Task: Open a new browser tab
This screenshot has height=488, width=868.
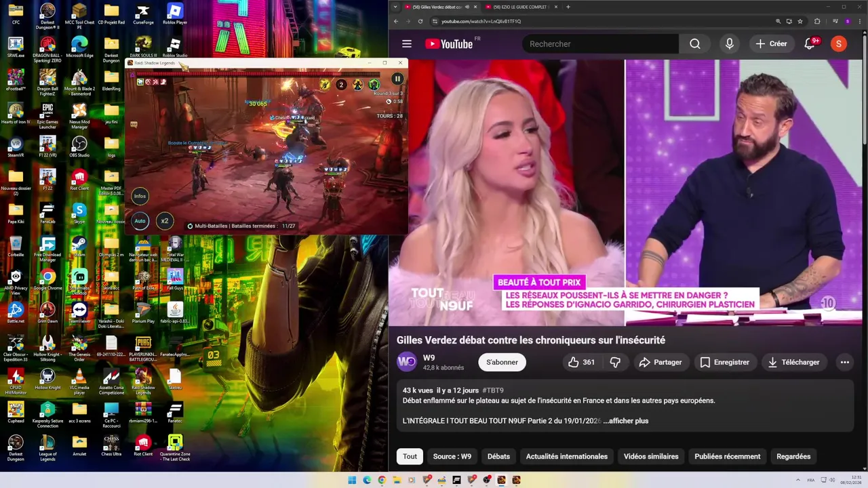Action: (x=568, y=7)
